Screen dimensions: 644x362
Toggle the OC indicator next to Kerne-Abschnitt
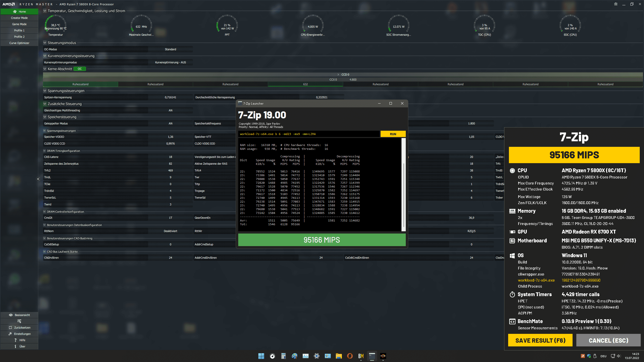80,69
